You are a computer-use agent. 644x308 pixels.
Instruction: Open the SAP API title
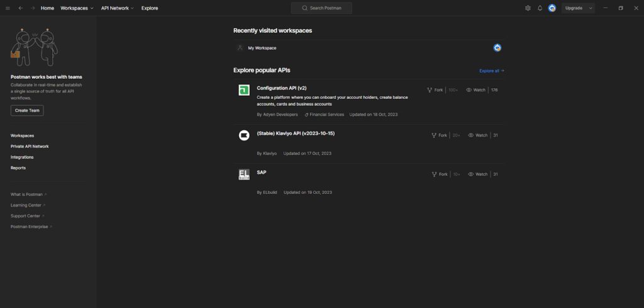(x=262, y=173)
